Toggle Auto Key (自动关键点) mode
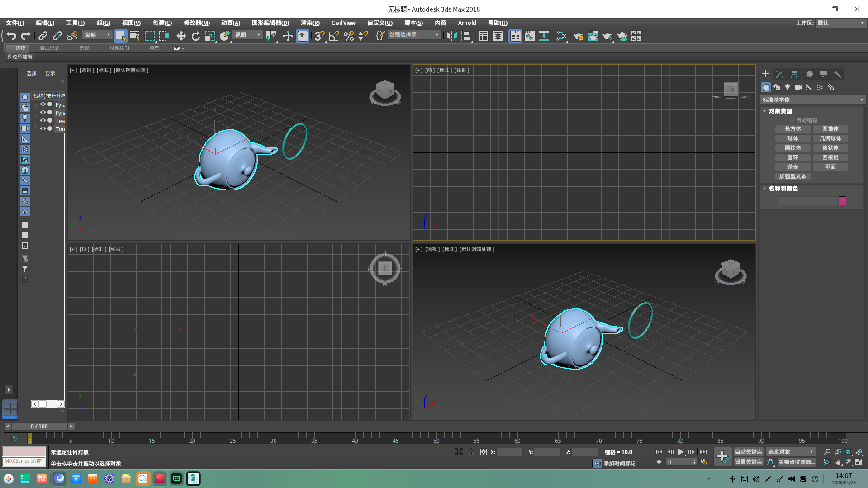 click(748, 452)
